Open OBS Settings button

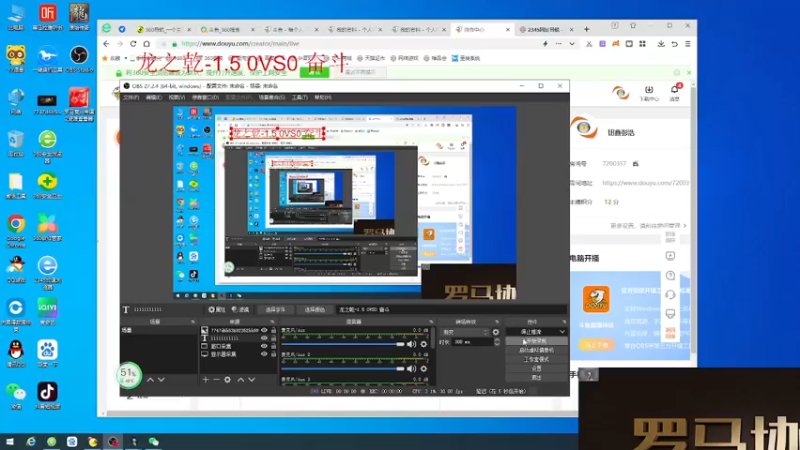coord(536,368)
